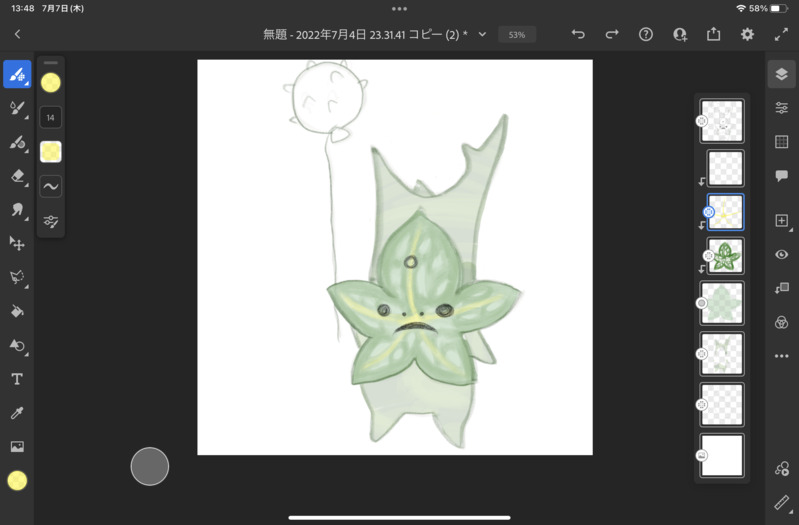Select empty transparent layer above background
This screenshot has height=525, width=799.
(722, 405)
